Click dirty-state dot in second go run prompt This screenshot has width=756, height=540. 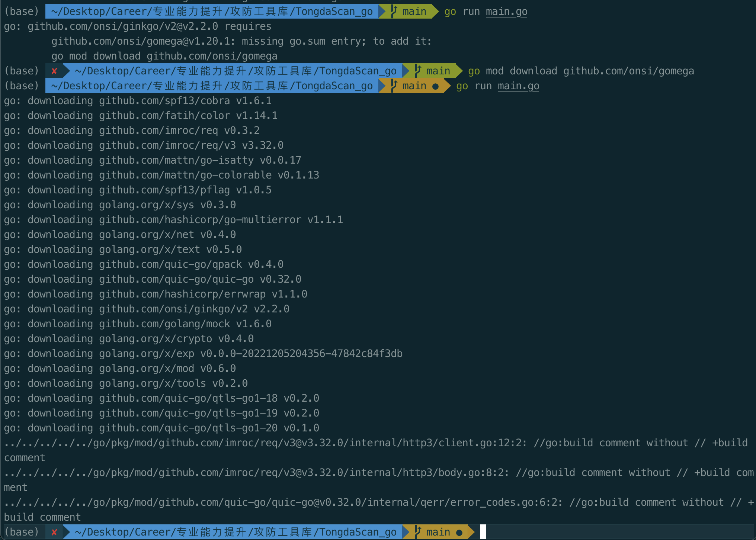click(x=435, y=86)
